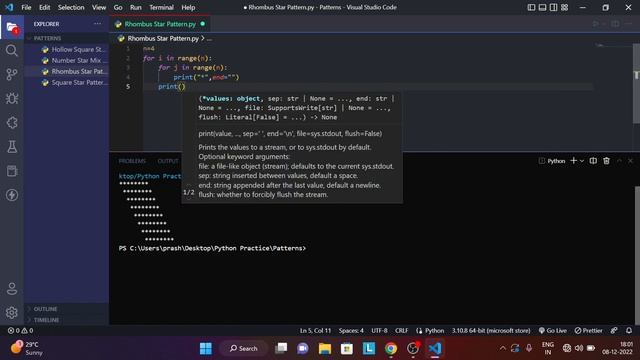Toggle primary side bar layout icon
This screenshot has height=360, width=640.
531,7
